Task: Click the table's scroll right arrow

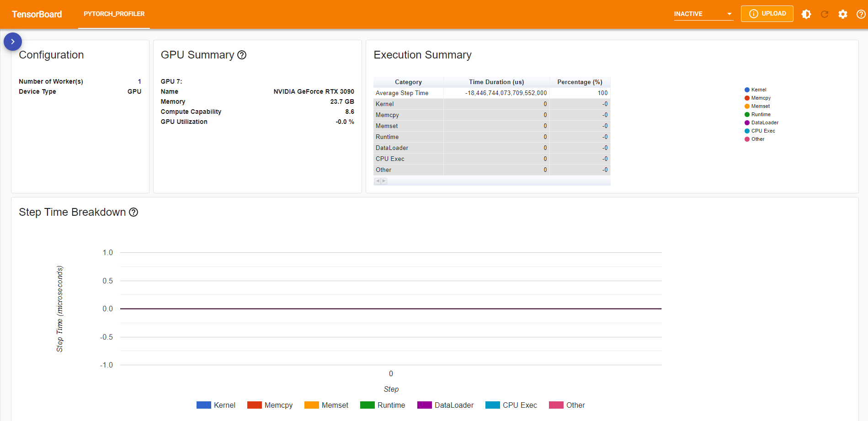Action: click(384, 181)
